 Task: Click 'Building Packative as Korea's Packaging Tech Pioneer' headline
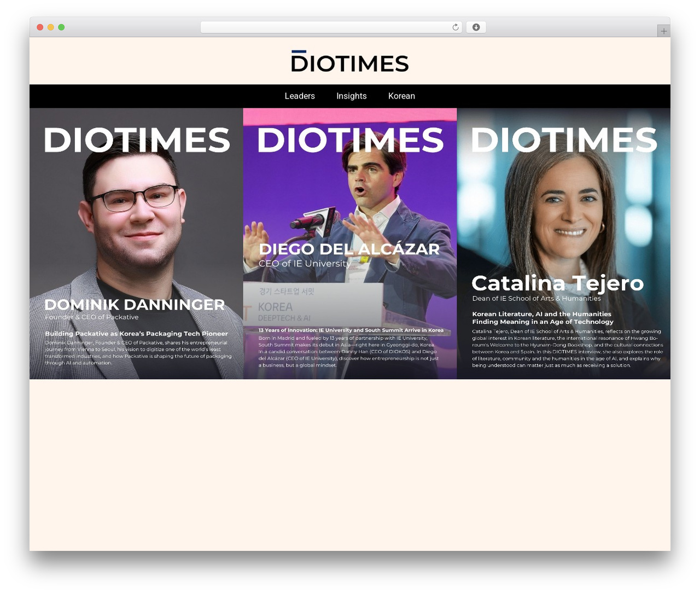136,334
